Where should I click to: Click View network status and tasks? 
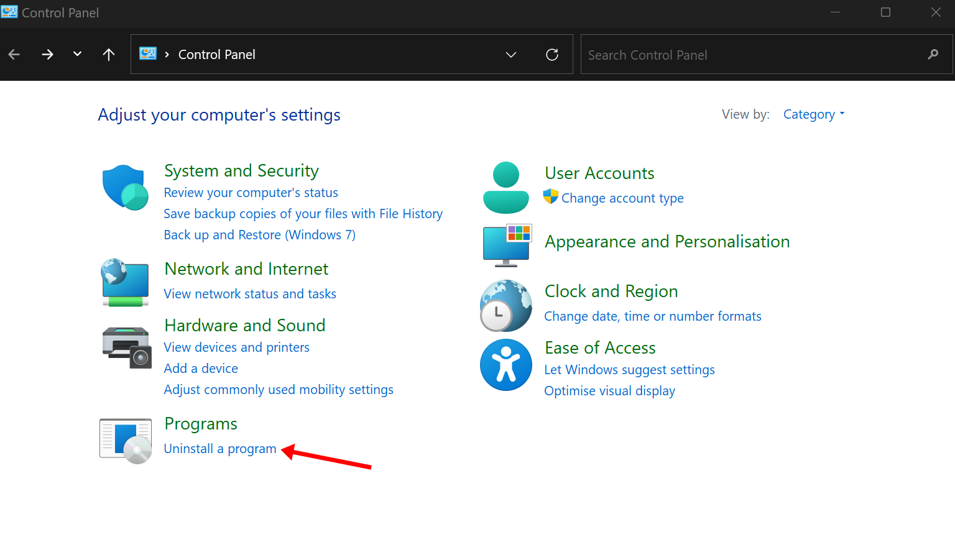250,294
